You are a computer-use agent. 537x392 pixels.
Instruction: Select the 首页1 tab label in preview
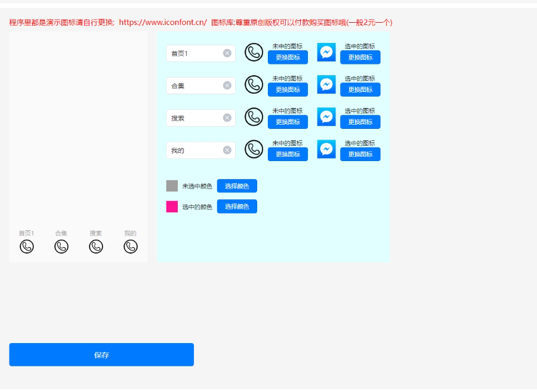tap(26, 233)
